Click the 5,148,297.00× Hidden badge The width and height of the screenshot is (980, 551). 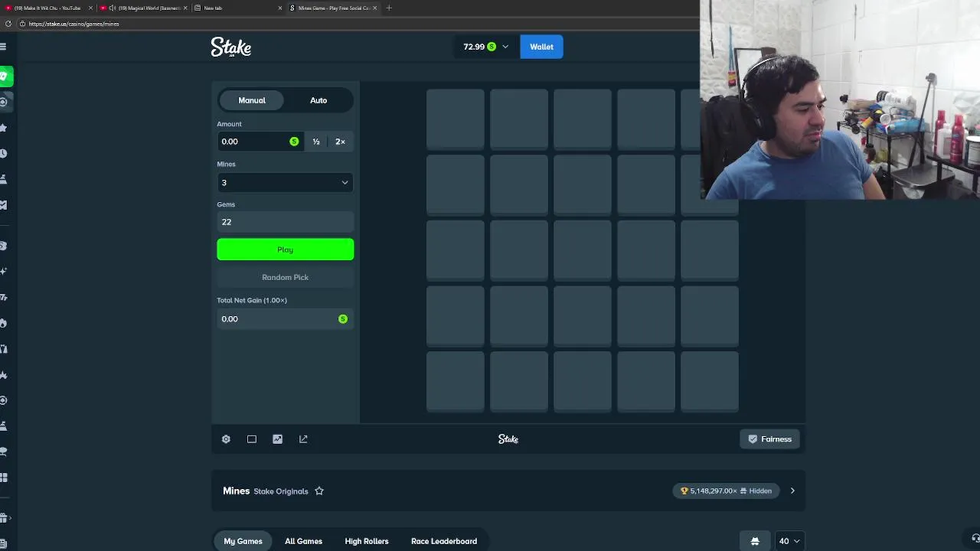tap(726, 491)
